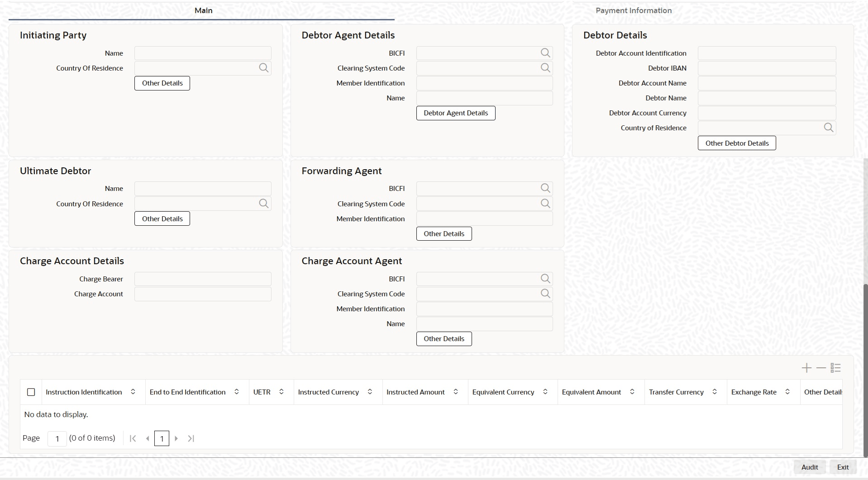Click Other Details under Forwarding Agent
The image size is (868, 480).
click(x=444, y=233)
